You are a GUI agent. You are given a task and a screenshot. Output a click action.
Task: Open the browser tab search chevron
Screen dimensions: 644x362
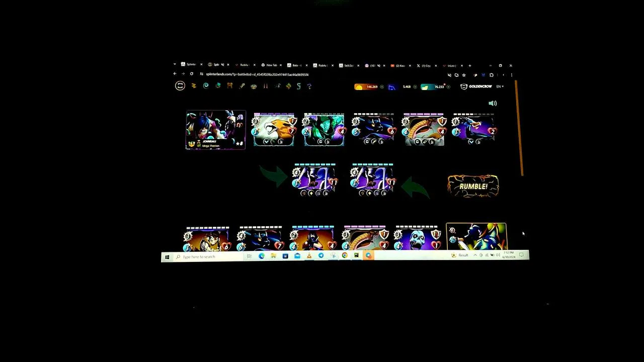click(175, 65)
